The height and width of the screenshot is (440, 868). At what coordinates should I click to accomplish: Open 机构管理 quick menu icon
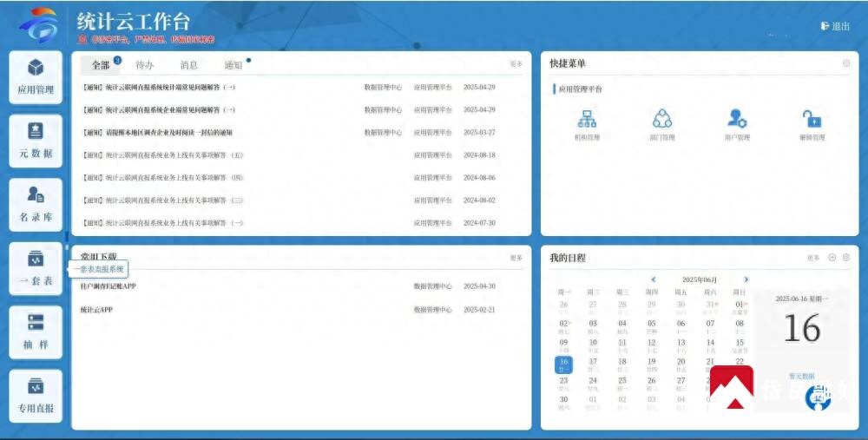coord(587,125)
